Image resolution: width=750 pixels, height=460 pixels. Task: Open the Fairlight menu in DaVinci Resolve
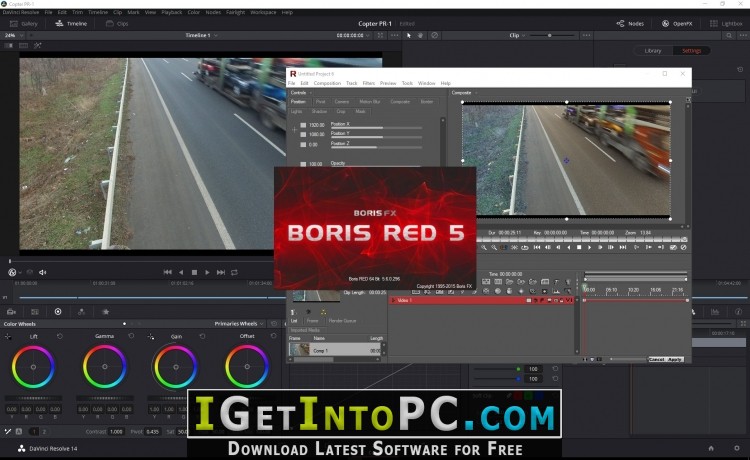235,12
